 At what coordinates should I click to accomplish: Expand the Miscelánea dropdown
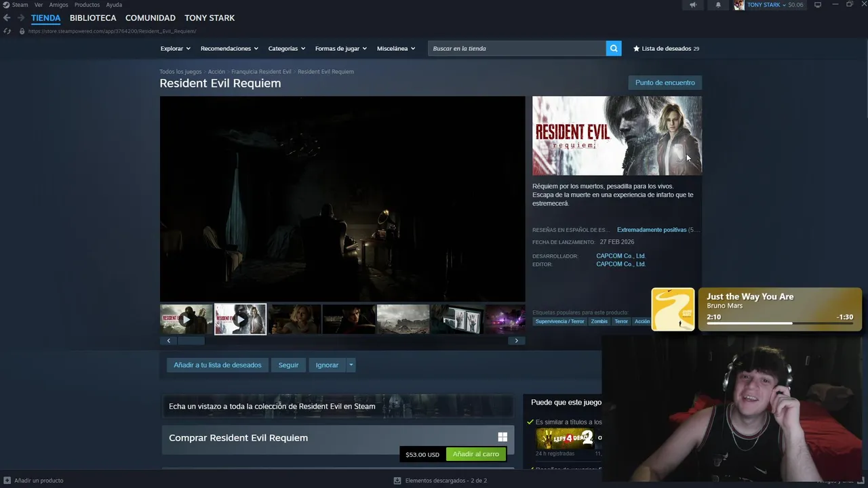(x=396, y=49)
